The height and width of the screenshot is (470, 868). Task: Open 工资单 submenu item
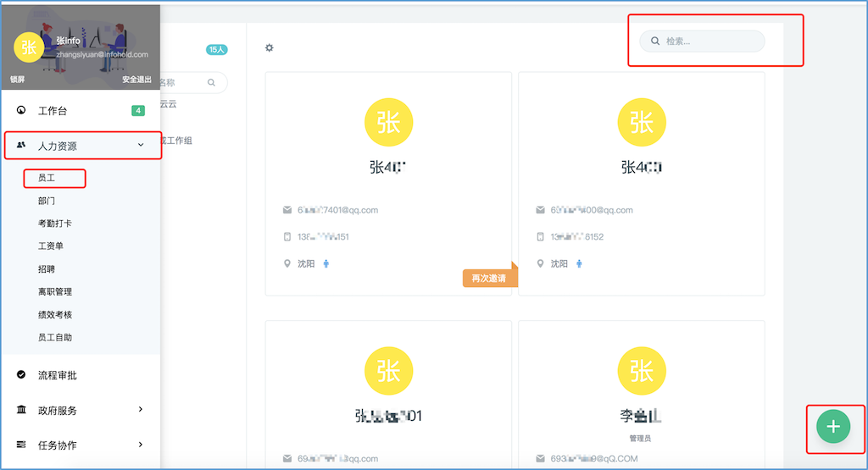[50, 246]
